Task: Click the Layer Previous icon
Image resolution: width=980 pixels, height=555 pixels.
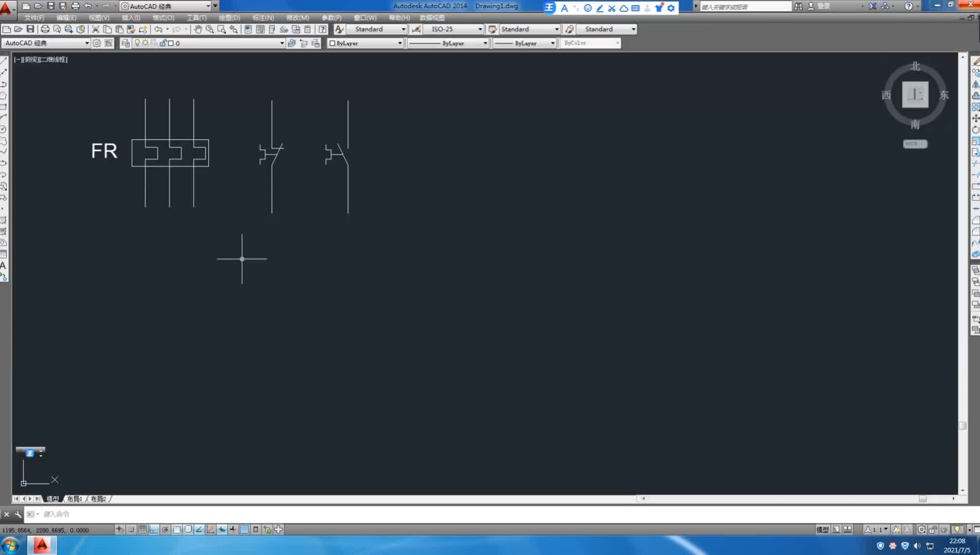Action: 304,43
